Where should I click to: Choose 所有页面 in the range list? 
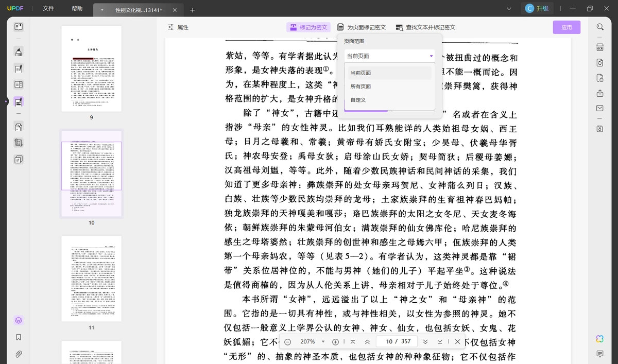pyautogui.click(x=389, y=86)
